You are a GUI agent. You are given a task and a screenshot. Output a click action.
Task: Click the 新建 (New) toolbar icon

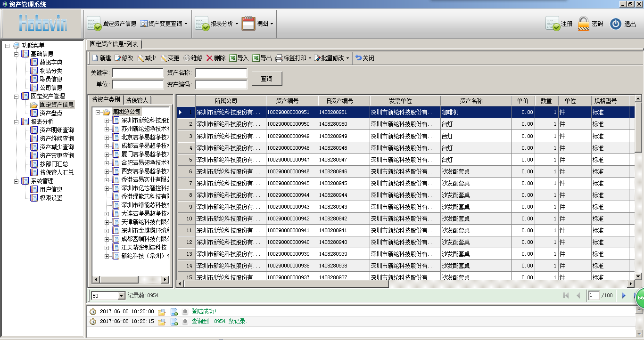pos(95,58)
